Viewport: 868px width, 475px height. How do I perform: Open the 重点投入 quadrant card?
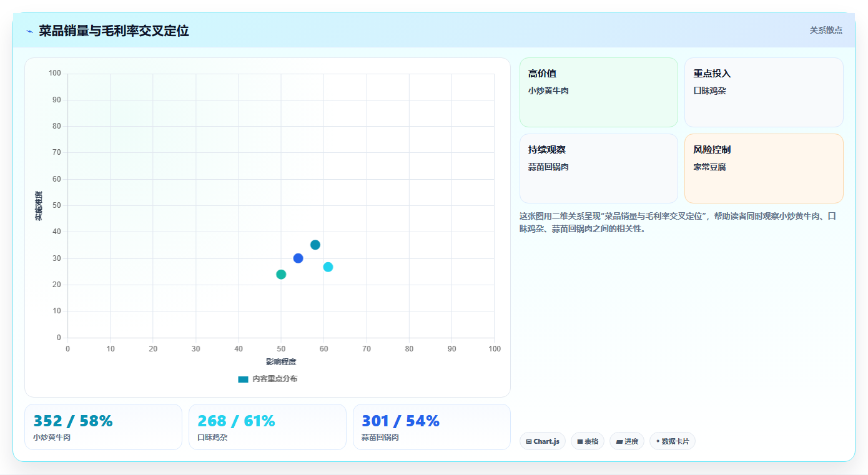764,92
